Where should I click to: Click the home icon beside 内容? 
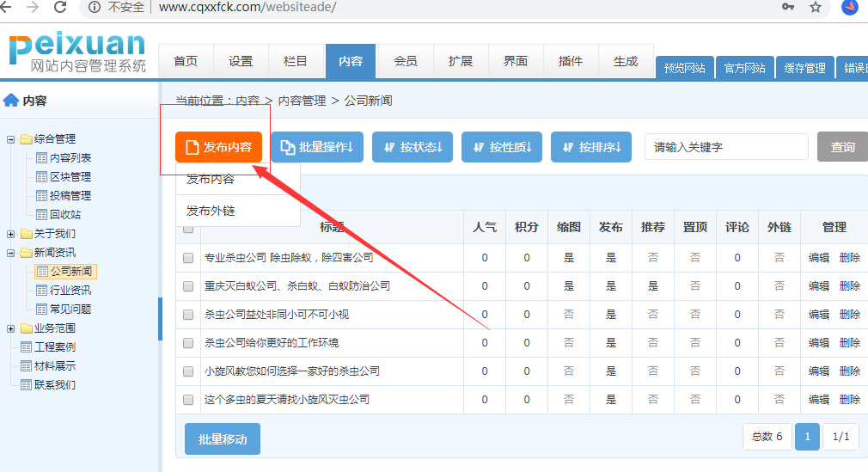tap(11, 101)
